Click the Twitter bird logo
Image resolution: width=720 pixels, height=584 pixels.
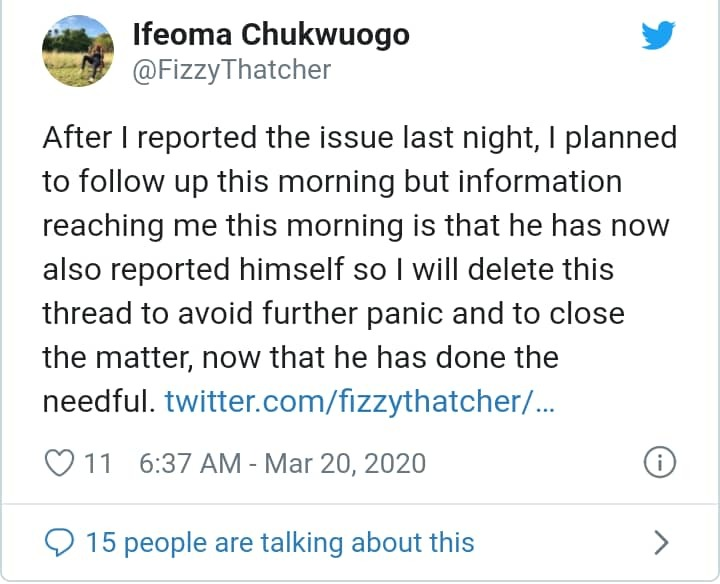658,37
